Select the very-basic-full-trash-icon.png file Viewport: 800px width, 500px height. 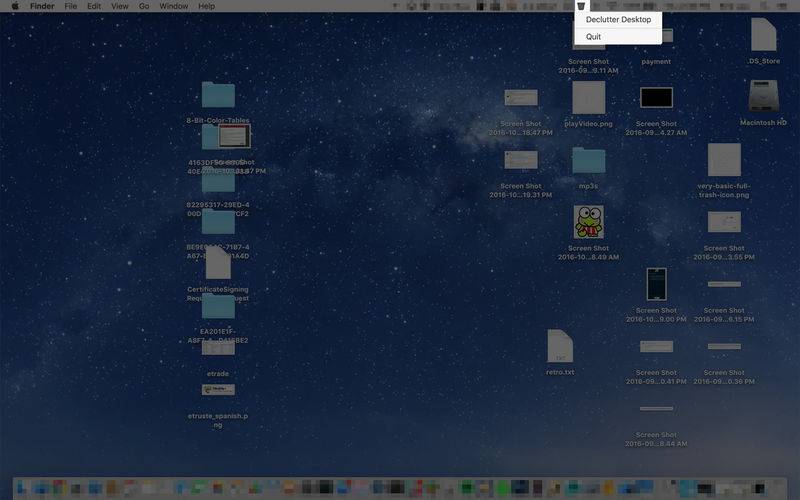tap(724, 160)
